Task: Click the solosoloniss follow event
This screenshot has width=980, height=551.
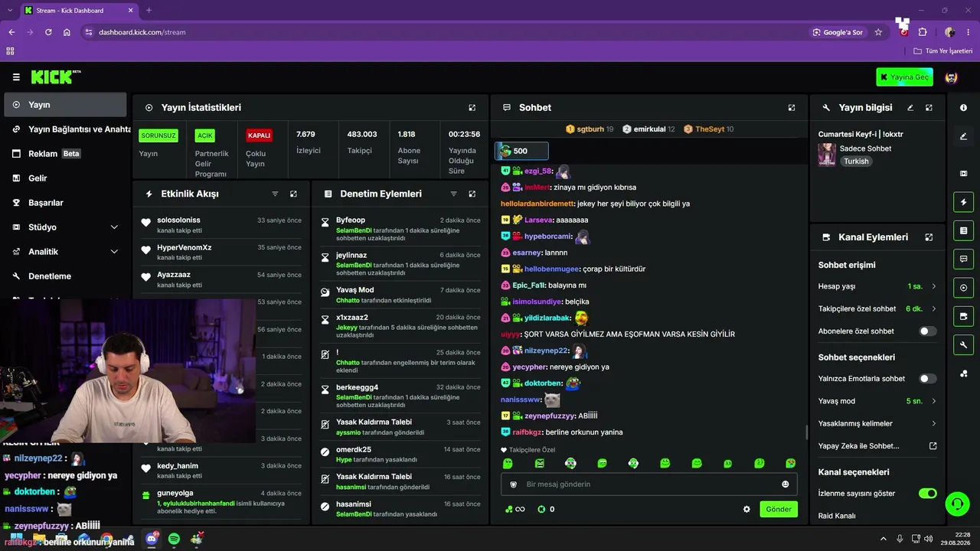Action: pos(222,225)
